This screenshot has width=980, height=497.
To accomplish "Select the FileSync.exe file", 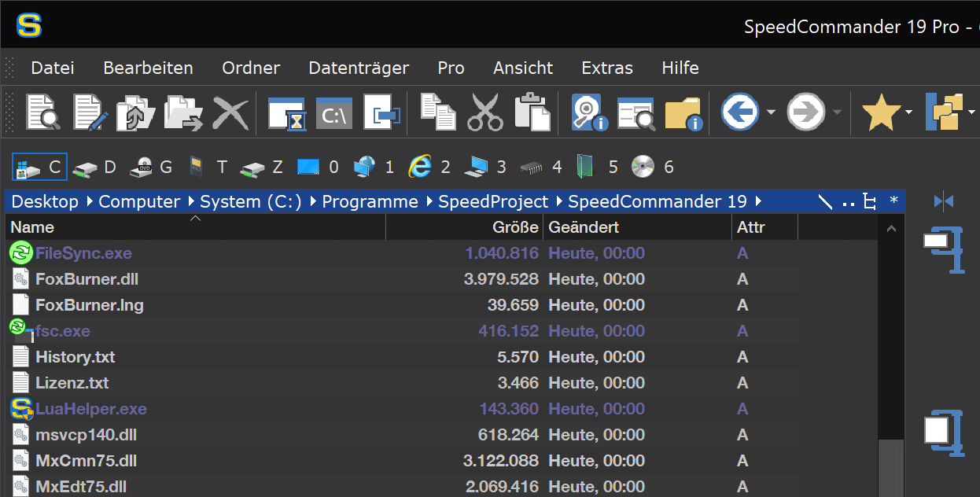I will tap(402, 253).
